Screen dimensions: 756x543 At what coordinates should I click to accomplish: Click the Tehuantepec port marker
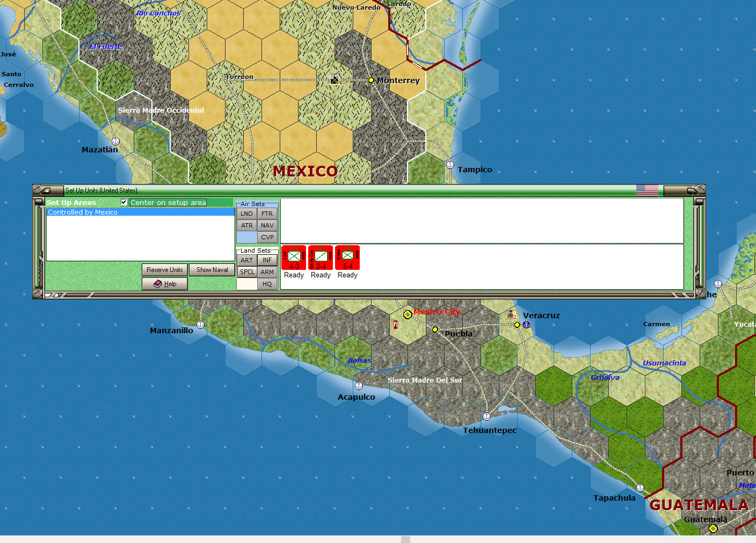pos(486,416)
